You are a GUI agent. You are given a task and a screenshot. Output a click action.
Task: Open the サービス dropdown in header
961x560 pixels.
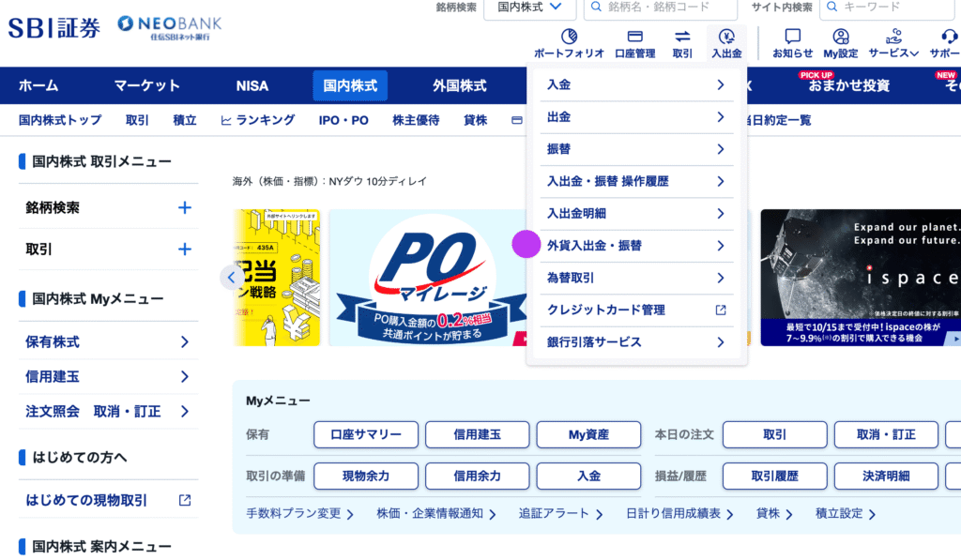(x=893, y=38)
